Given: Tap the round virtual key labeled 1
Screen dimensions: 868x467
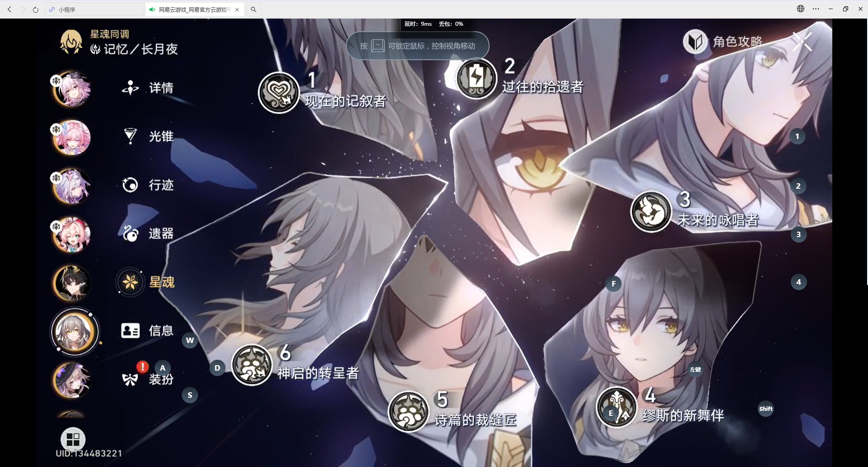Looking at the screenshot, I should [x=797, y=136].
